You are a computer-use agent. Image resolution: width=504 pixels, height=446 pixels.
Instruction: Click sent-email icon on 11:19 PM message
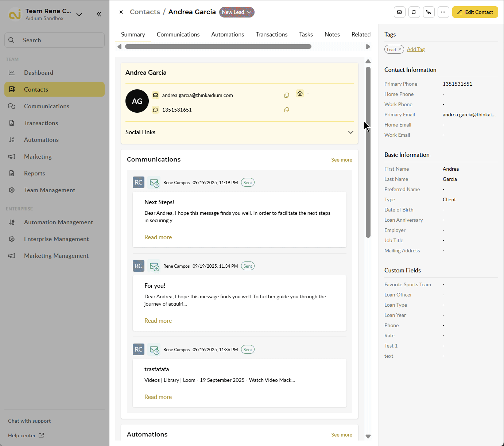pyautogui.click(x=154, y=183)
